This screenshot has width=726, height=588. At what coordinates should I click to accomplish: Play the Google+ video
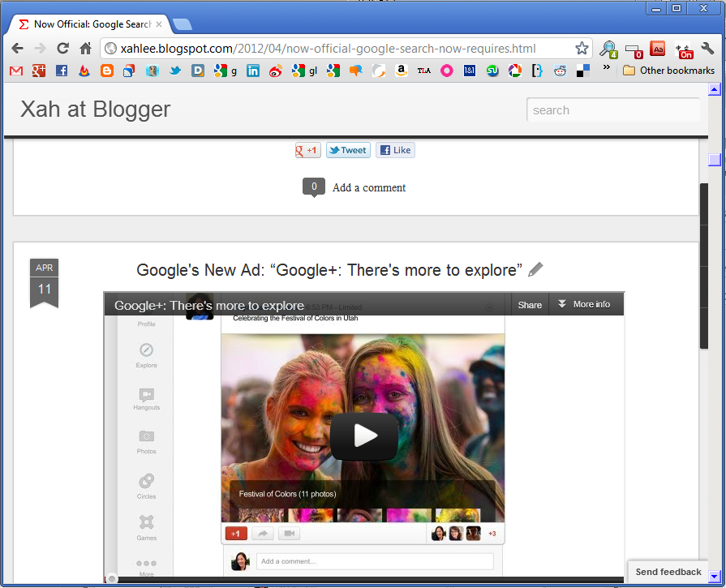(x=364, y=436)
